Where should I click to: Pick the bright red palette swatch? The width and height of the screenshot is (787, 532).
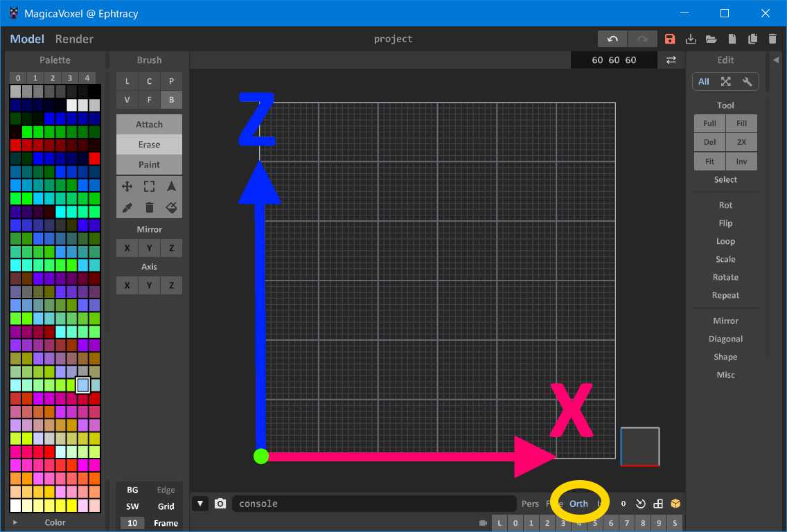tap(94, 159)
